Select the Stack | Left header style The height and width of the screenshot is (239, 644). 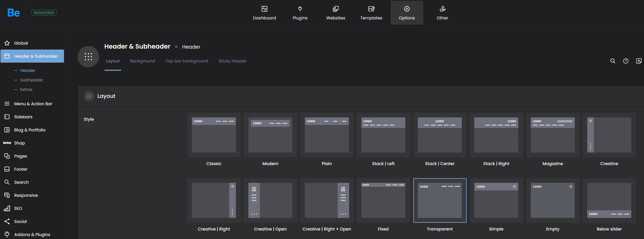(x=383, y=135)
